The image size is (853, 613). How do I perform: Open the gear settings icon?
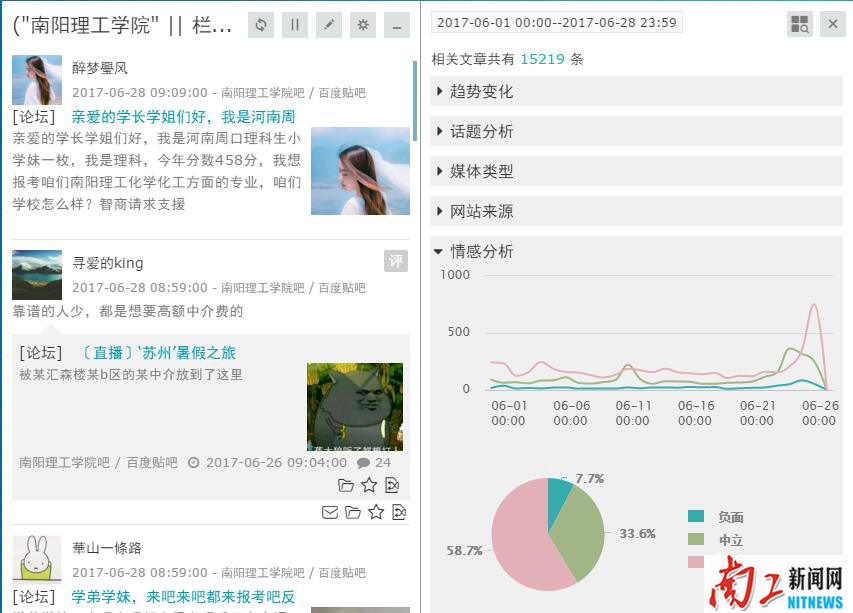pos(363,25)
